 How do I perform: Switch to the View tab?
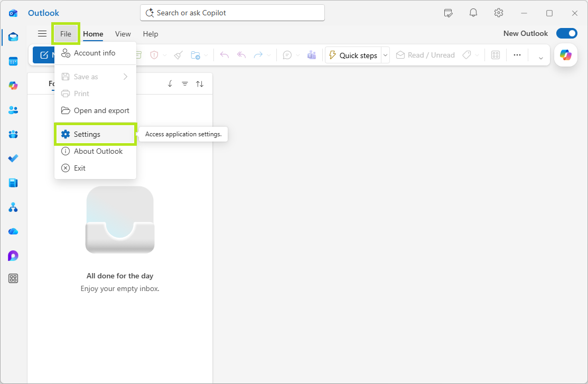click(x=123, y=34)
